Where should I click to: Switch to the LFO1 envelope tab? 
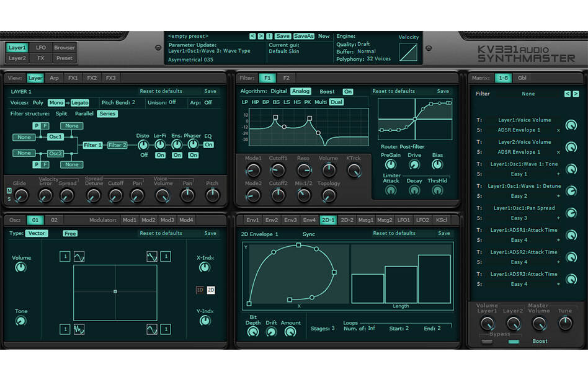[404, 220]
